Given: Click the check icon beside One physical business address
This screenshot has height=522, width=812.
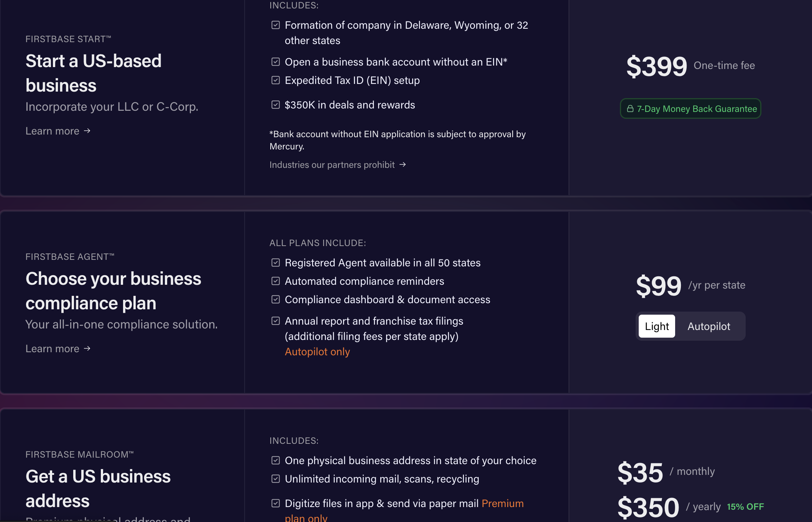Looking at the screenshot, I should point(275,460).
